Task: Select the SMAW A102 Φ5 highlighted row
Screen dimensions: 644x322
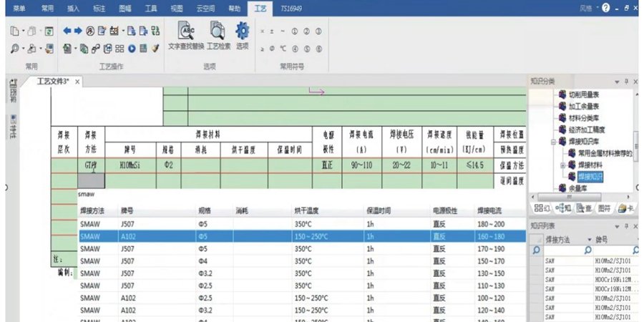Action: (x=302, y=236)
